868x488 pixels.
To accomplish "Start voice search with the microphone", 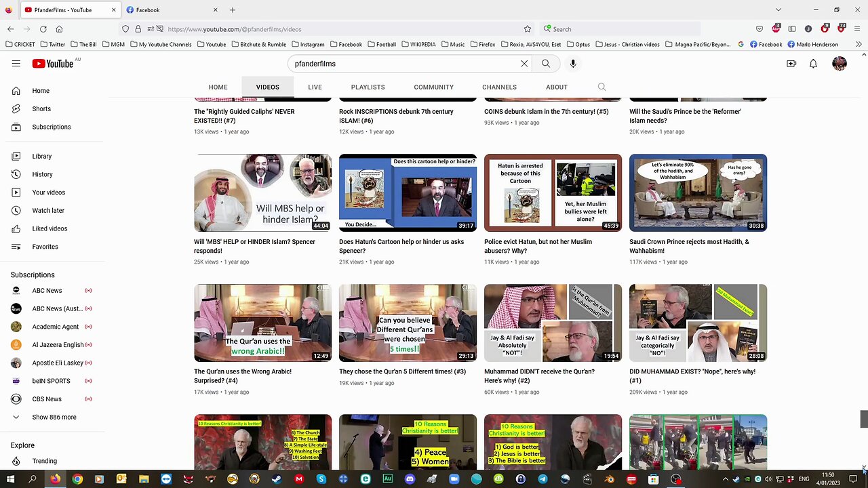I will [573, 64].
